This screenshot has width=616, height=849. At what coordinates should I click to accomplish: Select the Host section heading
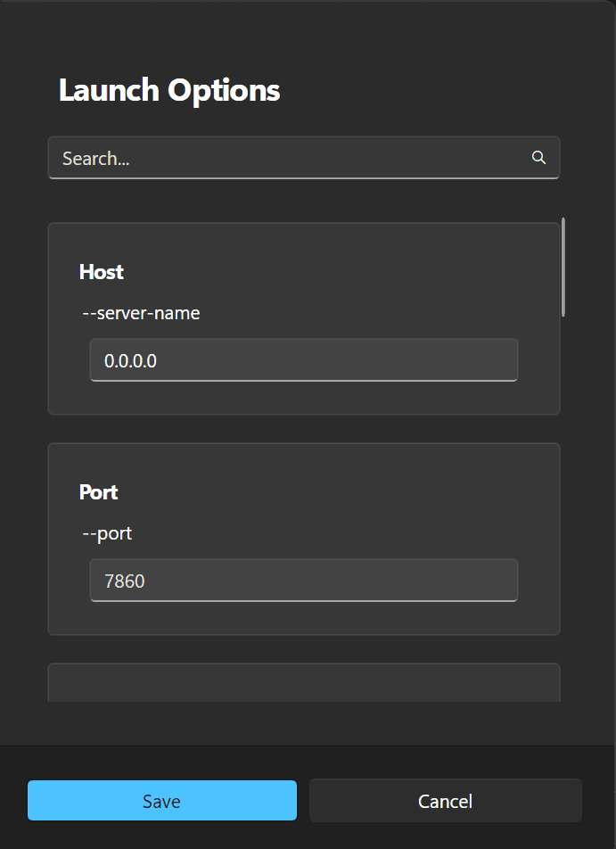tap(102, 272)
